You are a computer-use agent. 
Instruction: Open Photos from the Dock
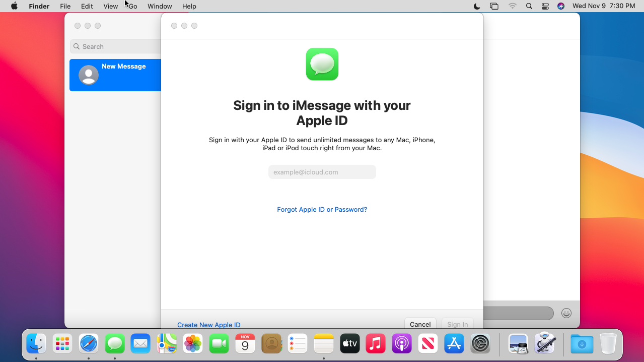click(x=193, y=344)
